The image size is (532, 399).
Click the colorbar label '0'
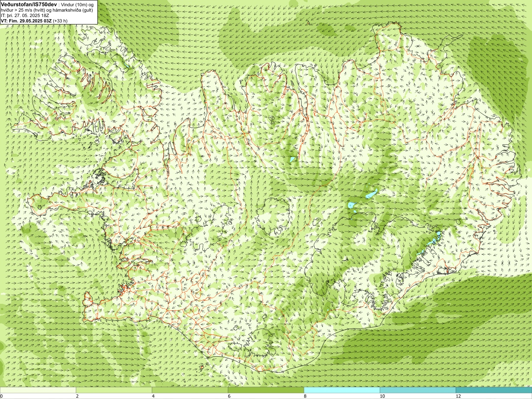1,397
